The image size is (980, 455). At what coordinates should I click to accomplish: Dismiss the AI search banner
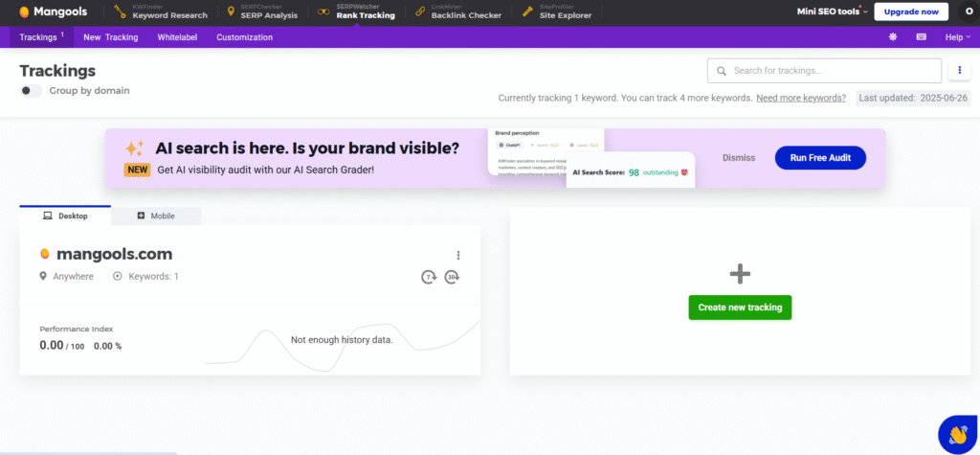[x=739, y=158]
